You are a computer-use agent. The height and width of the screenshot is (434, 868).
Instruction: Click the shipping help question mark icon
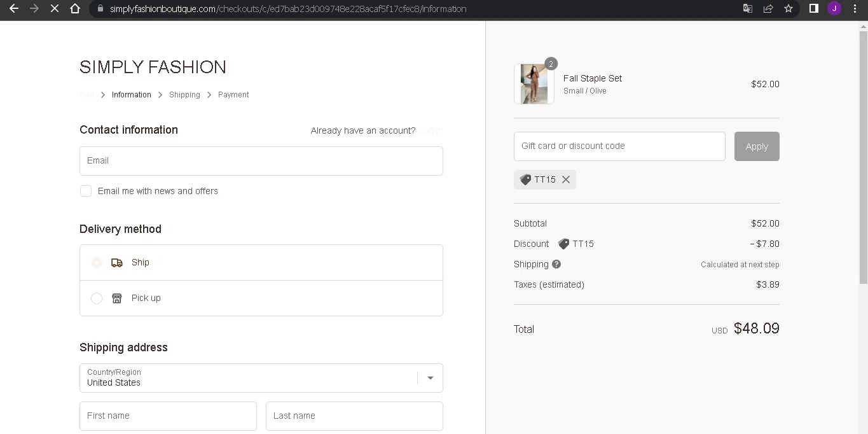point(556,264)
